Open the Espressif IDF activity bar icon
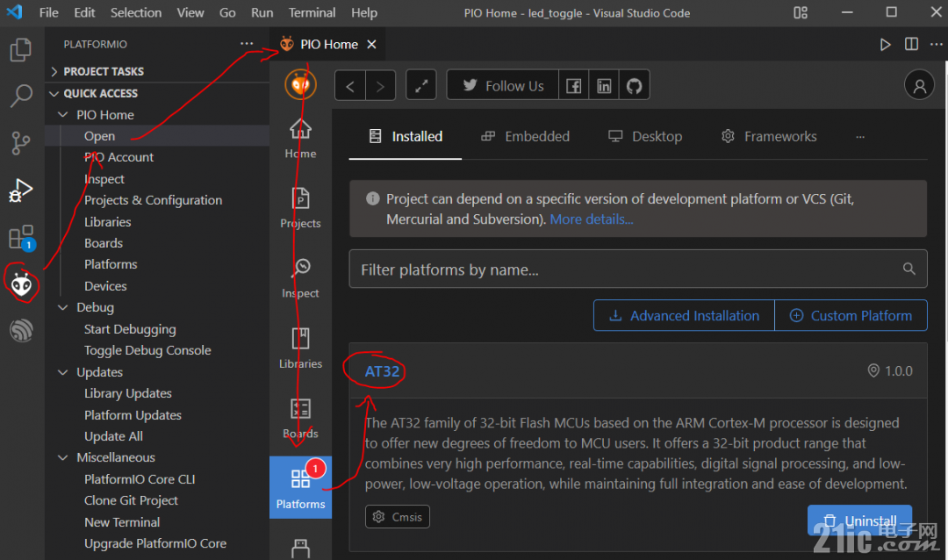The image size is (948, 560). coord(21,330)
